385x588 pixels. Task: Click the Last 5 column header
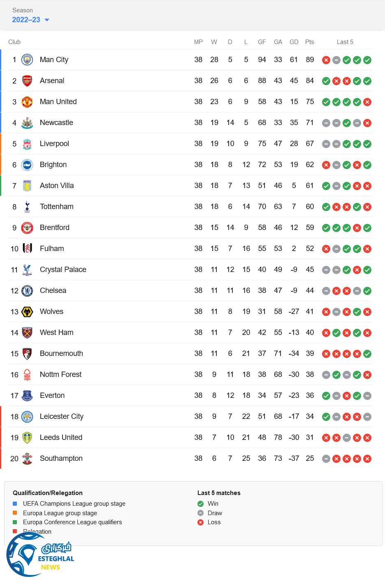pos(345,42)
